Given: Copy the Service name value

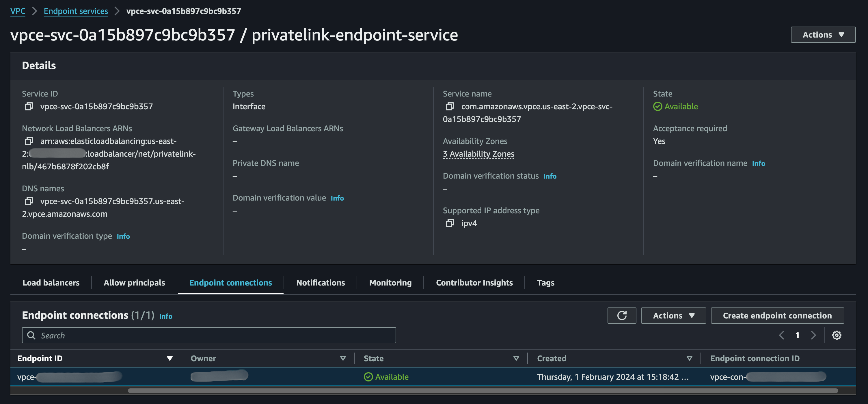Looking at the screenshot, I should 450,107.
